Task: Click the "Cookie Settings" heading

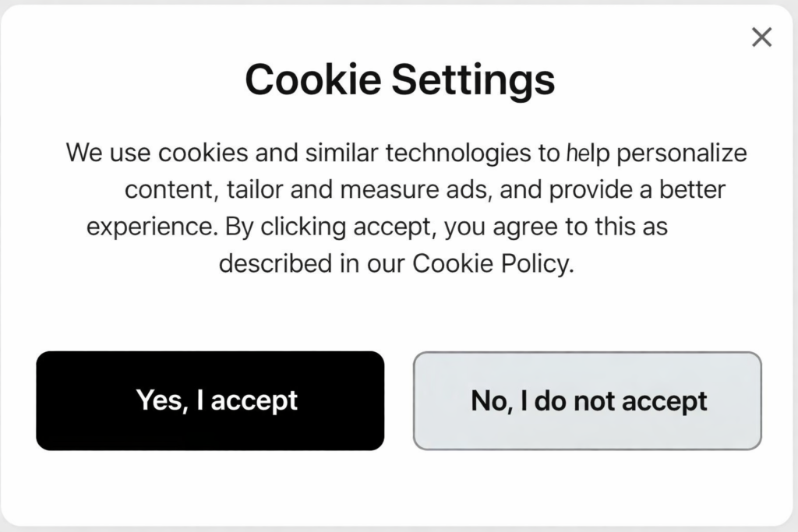Action: click(x=399, y=79)
